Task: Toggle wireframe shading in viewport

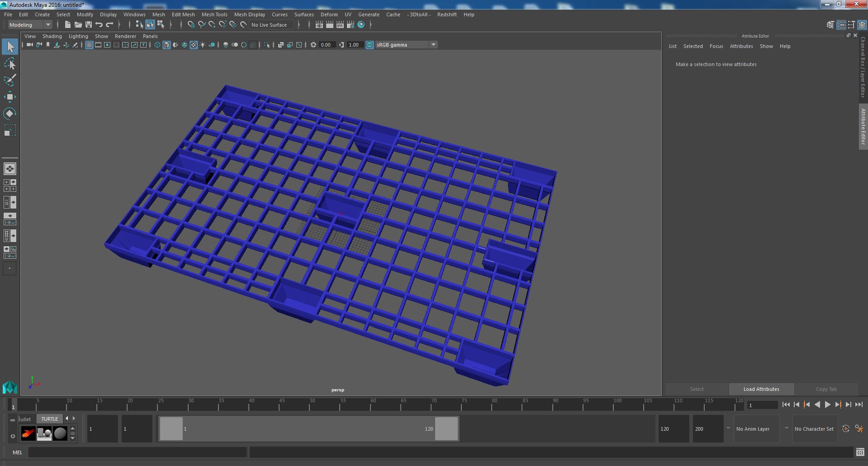Action: (157, 45)
